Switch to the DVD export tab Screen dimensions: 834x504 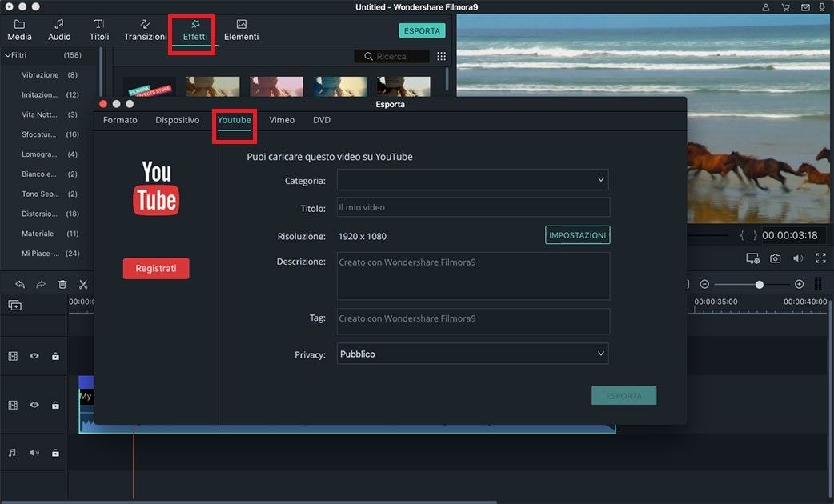coord(321,120)
